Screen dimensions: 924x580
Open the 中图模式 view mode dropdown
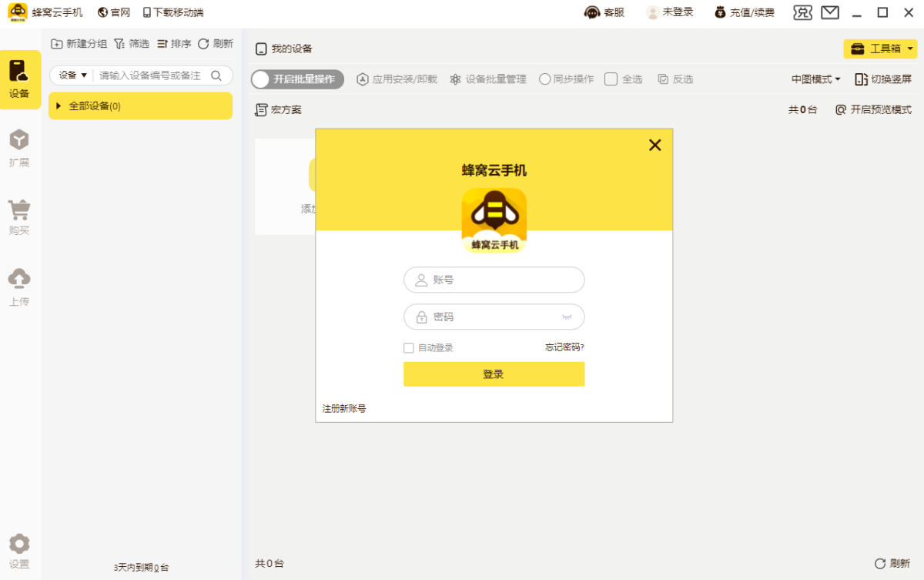816,79
